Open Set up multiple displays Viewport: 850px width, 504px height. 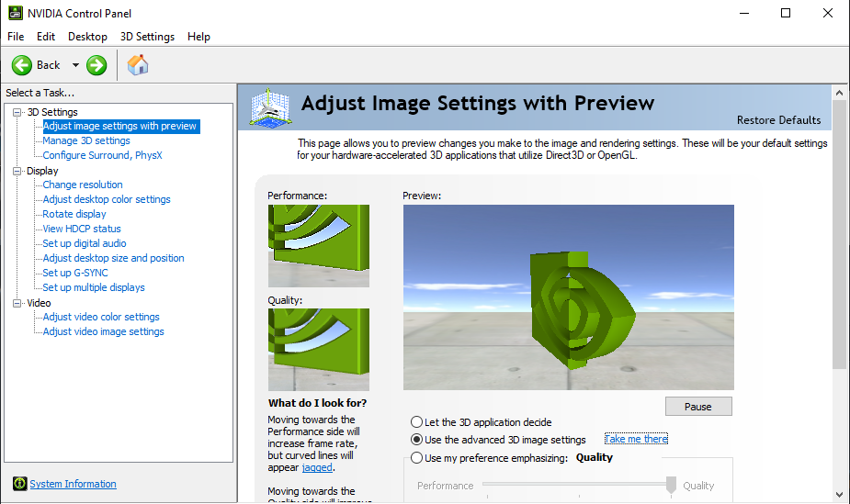[x=93, y=287]
